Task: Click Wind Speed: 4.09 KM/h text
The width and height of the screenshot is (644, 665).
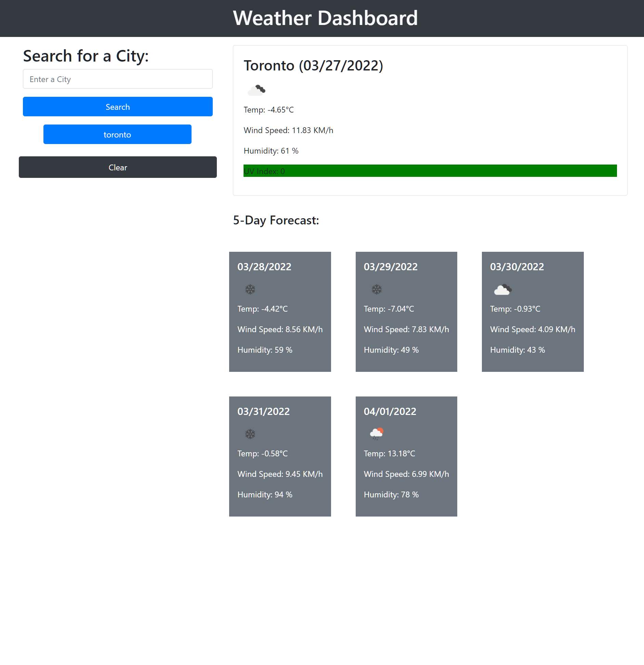Action: 533,329
